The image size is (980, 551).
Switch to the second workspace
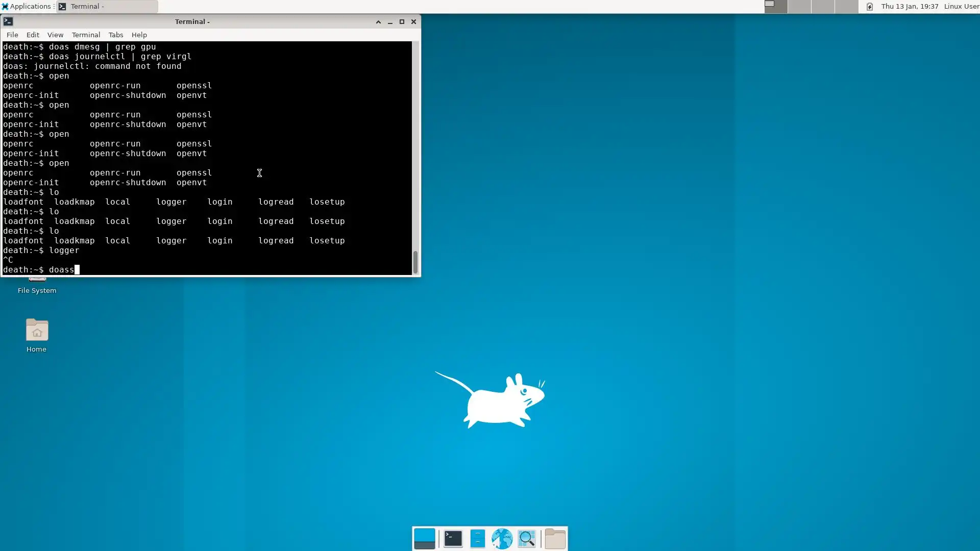click(799, 7)
